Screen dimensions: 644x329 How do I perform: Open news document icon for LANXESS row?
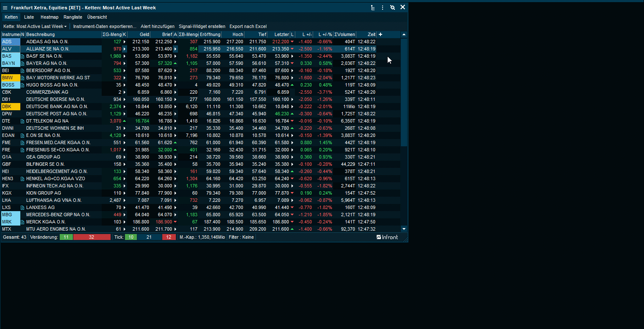point(23,207)
